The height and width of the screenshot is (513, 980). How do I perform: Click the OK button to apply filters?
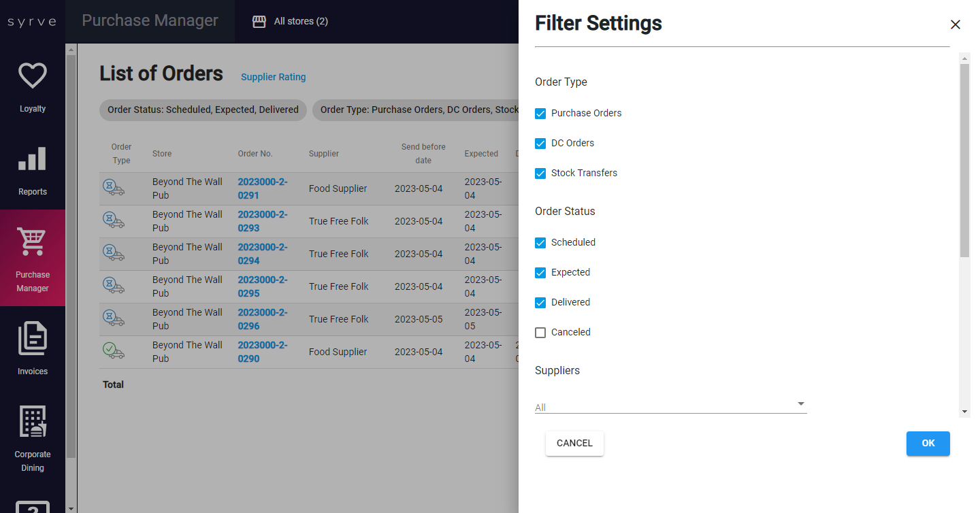pos(928,444)
